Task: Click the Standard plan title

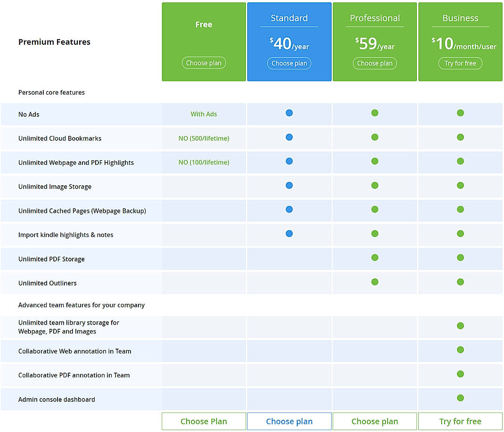Action: (x=289, y=18)
